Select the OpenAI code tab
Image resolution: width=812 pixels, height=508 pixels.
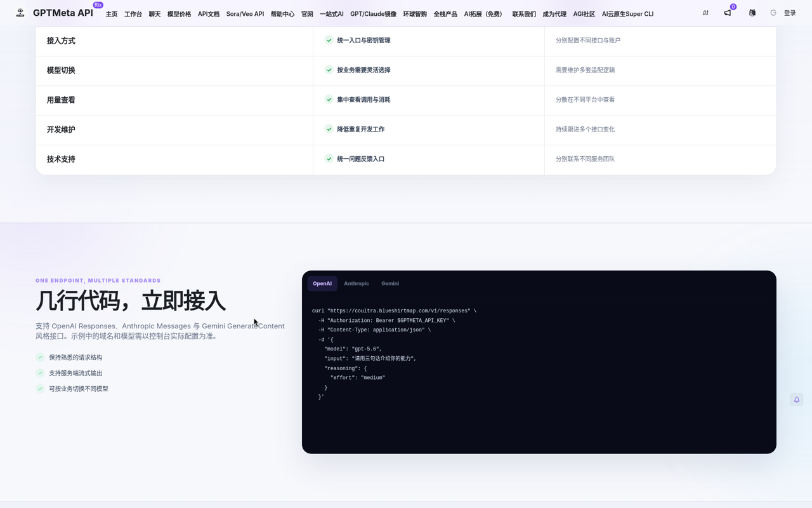[x=322, y=283]
